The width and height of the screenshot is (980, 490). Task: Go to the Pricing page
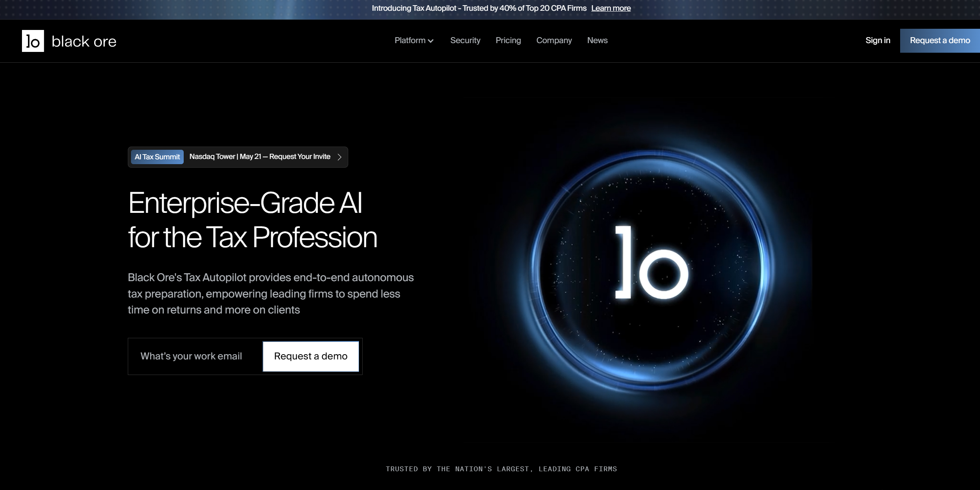tap(508, 40)
